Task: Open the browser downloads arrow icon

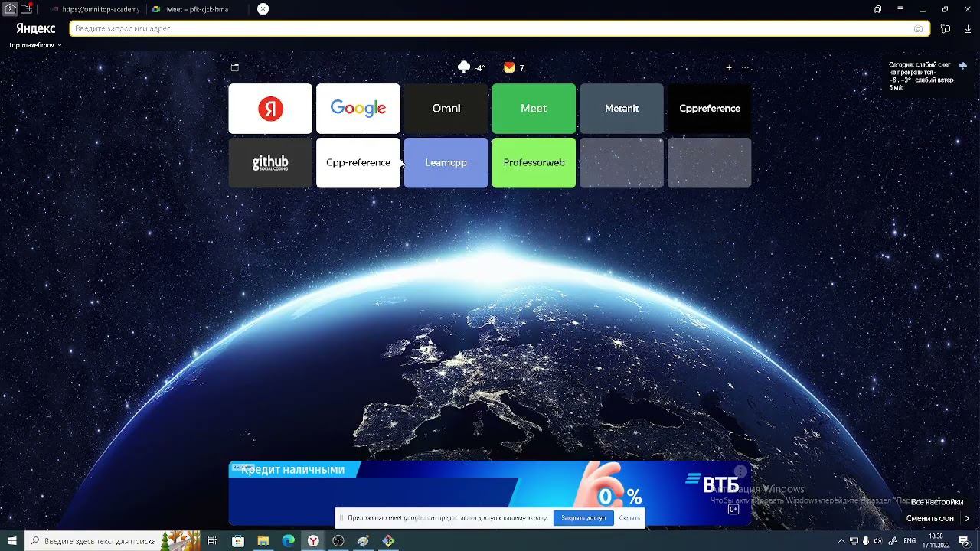Action: click(968, 28)
